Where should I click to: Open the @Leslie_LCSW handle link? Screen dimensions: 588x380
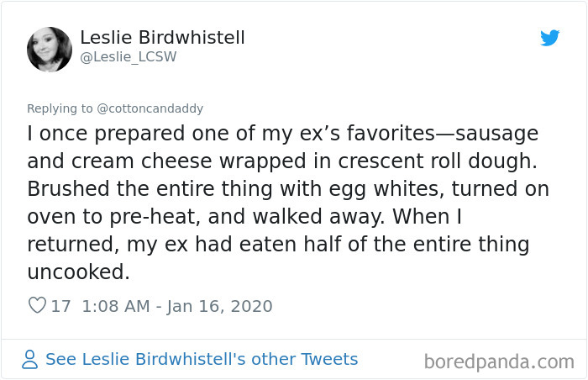coord(129,57)
